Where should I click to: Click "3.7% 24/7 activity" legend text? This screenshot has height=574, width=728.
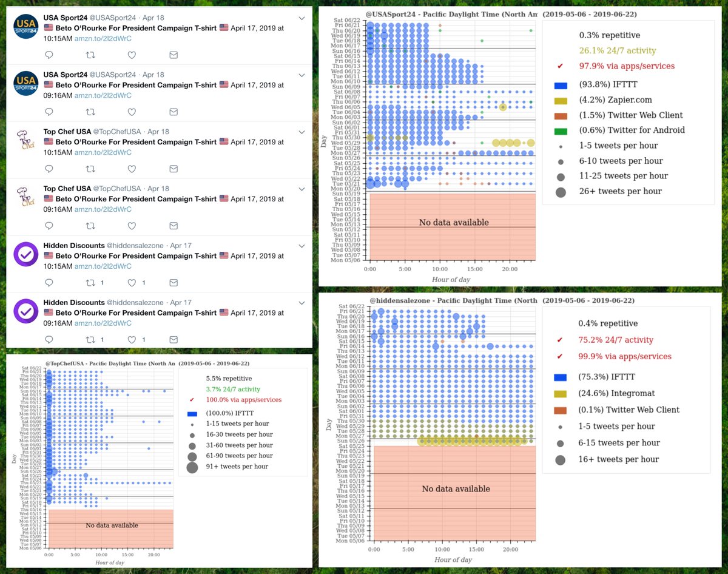click(x=233, y=389)
